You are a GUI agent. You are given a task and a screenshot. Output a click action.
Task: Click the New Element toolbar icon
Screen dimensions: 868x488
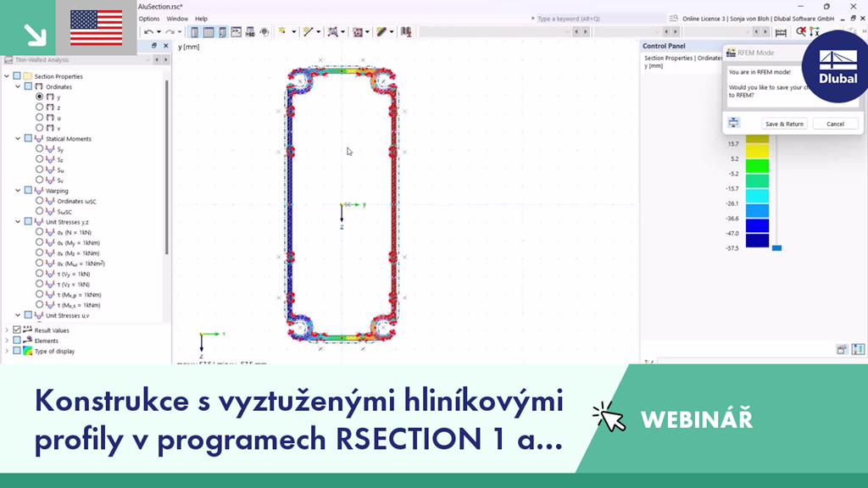point(331,31)
